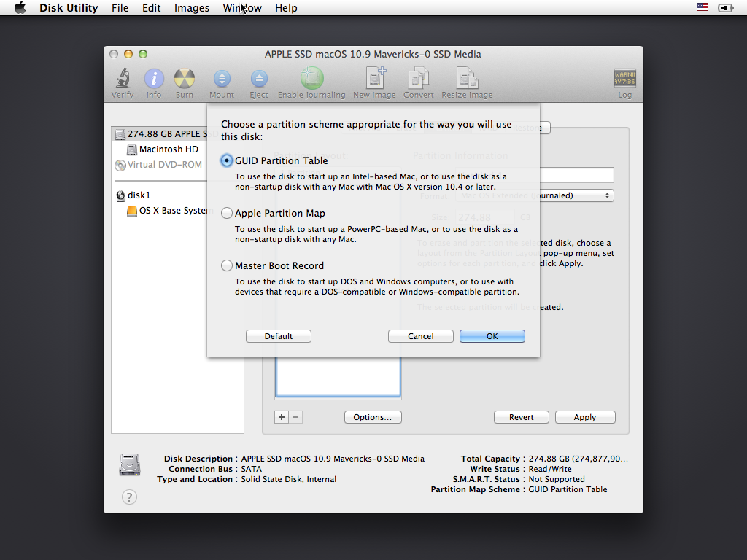The height and width of the screenshot is (560, 747).
Task: Click the Apply button
Action: (585, 417)
